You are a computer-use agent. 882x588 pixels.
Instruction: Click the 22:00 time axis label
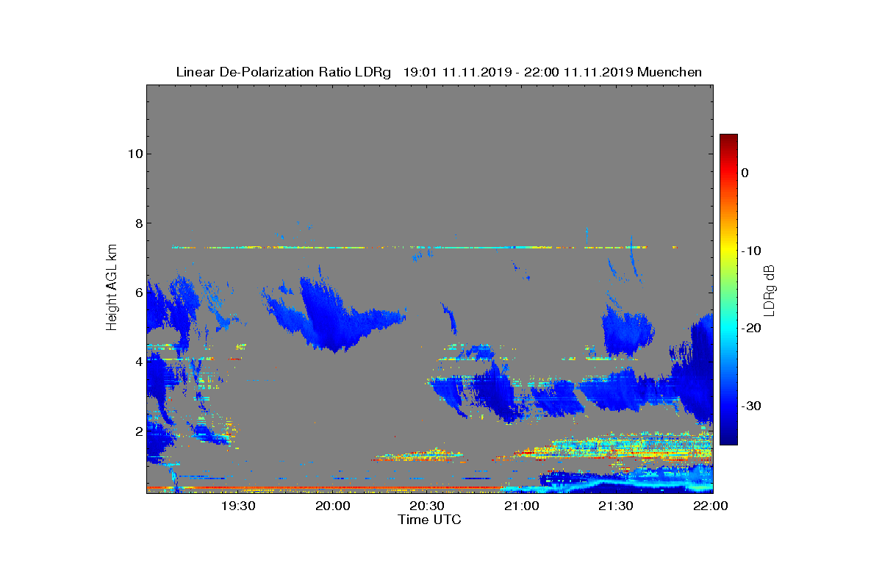pyautogui.click(x=711, y=506)
